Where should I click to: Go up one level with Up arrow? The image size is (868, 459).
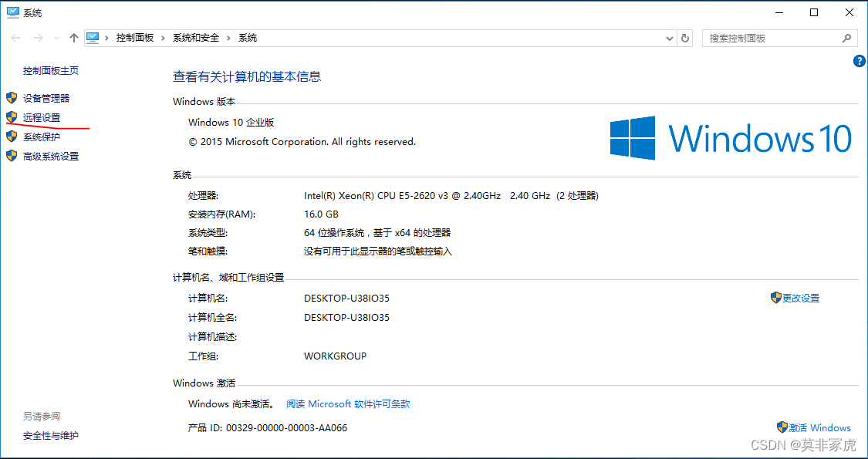[73, 38]
